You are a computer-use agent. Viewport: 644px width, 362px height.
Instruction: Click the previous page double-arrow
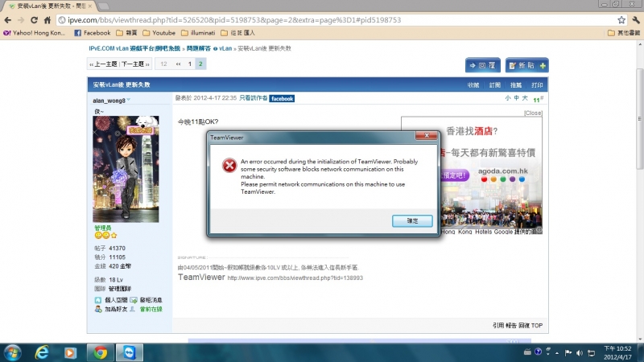(178, 64)
